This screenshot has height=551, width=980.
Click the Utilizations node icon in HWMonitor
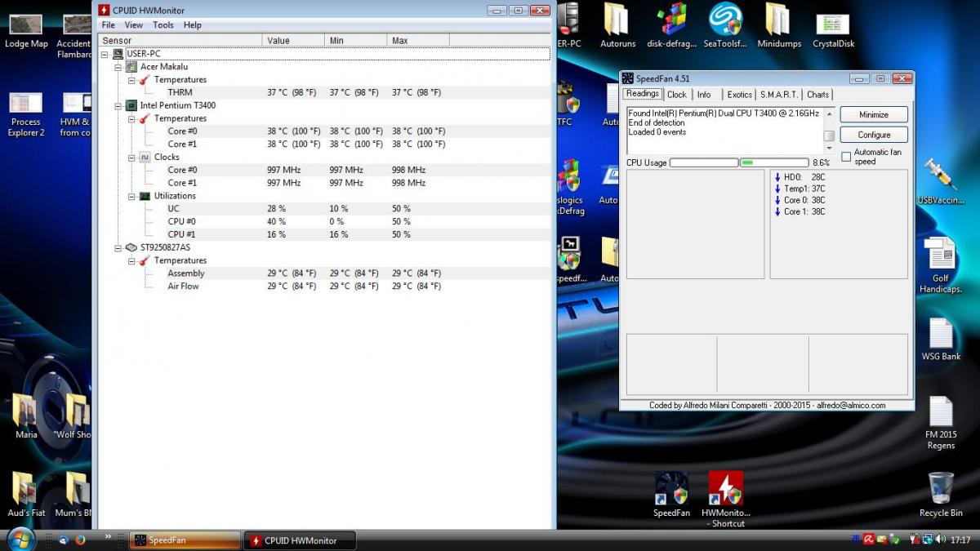click(145, 196)
